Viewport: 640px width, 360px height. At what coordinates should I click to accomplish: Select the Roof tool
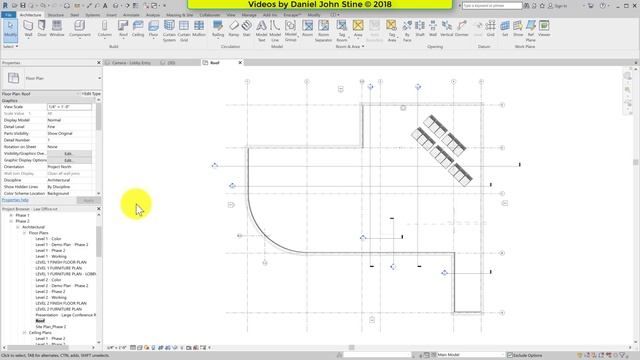(123, 29)
